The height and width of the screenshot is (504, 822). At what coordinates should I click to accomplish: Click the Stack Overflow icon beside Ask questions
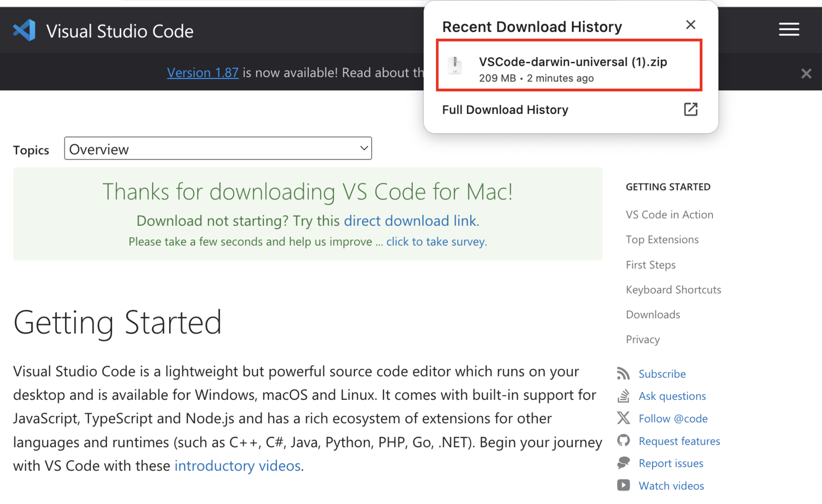(623, 396)
